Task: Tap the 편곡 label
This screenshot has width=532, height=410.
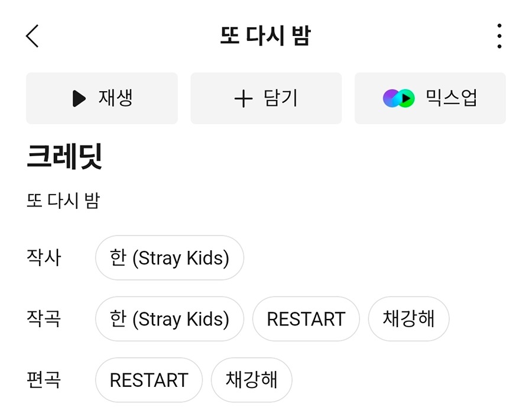Action: [x=44, y=380]
